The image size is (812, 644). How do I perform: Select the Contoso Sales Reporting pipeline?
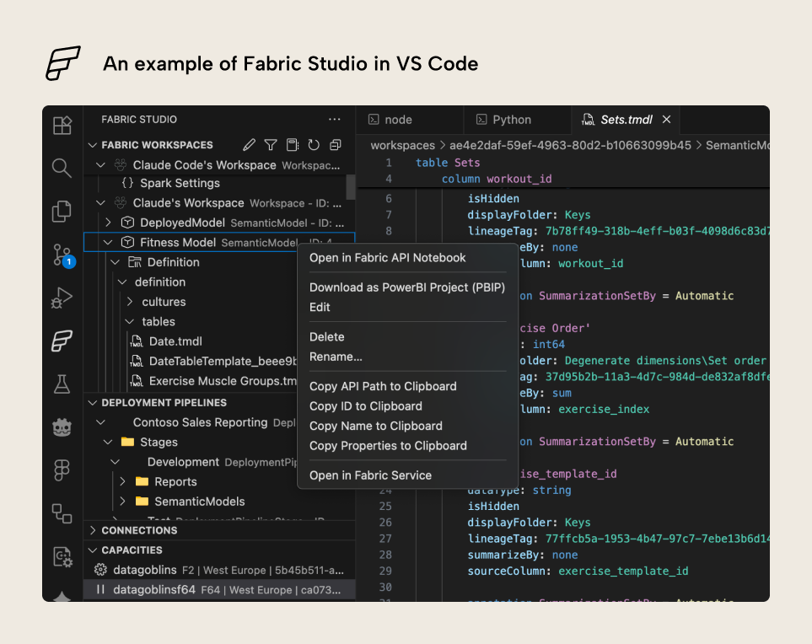point(201,422)
